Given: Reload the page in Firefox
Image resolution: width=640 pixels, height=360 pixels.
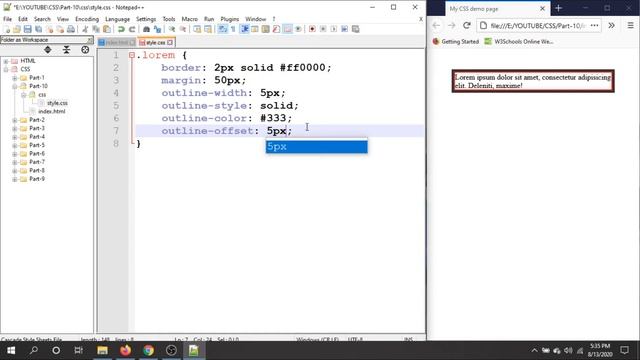Looking at the screenshot, I should 467,25.
